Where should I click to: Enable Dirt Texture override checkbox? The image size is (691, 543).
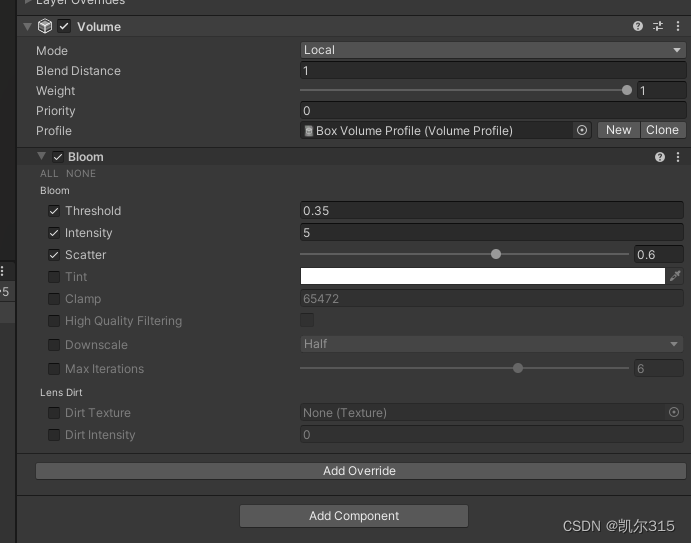pos(54,413)
